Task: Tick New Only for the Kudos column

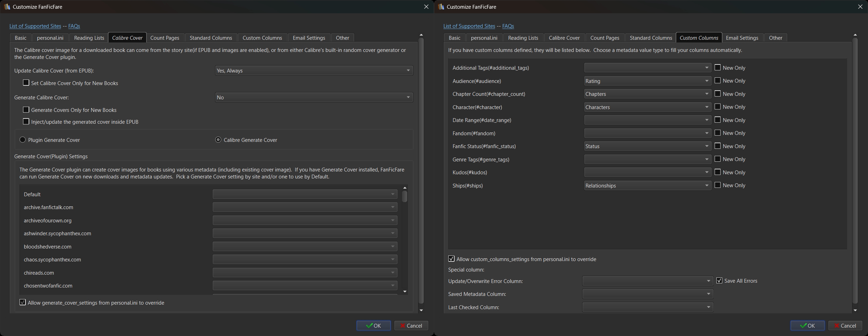Action: pyautogui.click(x=717, y=172)
